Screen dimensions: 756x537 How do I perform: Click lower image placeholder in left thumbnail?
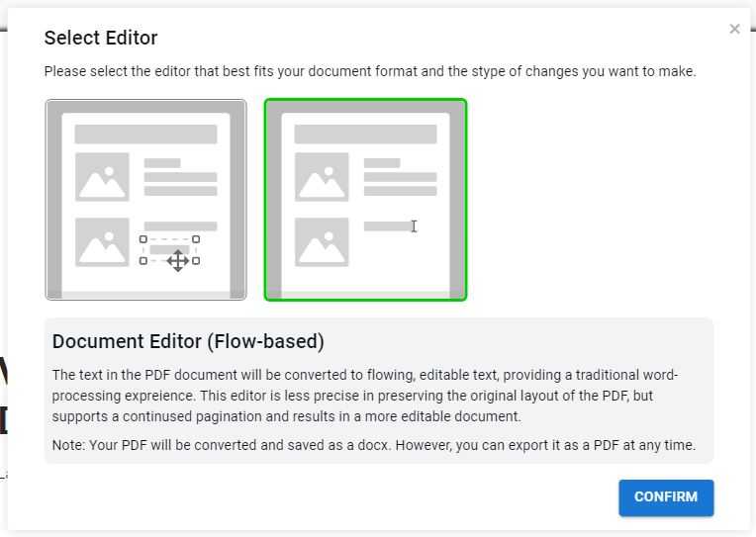(x=103, y=242)
